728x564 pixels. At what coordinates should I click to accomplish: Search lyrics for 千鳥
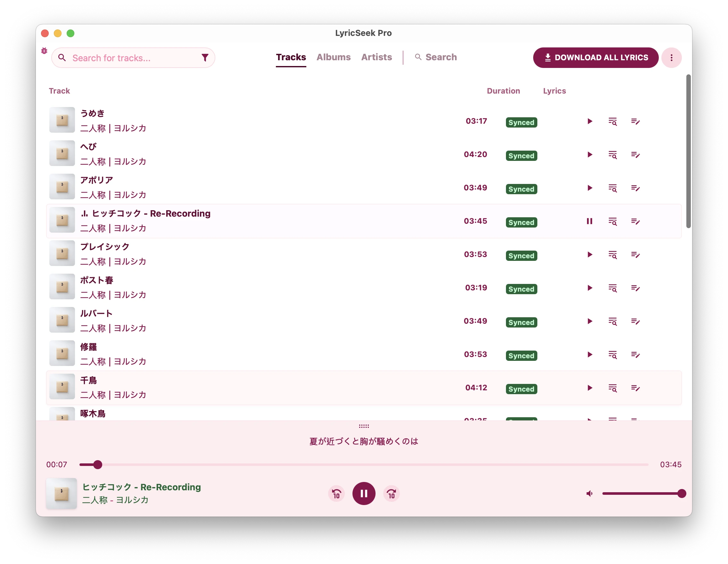coord(613,388)
